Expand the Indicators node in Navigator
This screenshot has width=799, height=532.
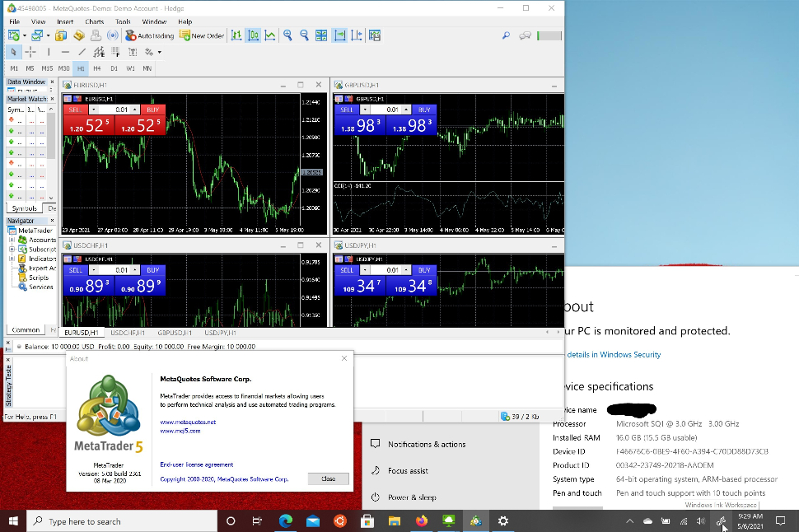click(12, 259)
